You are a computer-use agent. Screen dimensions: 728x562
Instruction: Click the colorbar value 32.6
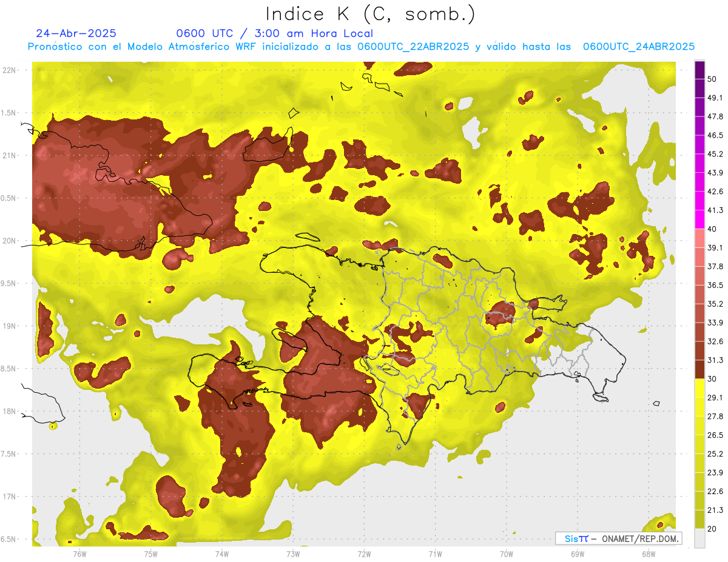click(x=715, y=341)
